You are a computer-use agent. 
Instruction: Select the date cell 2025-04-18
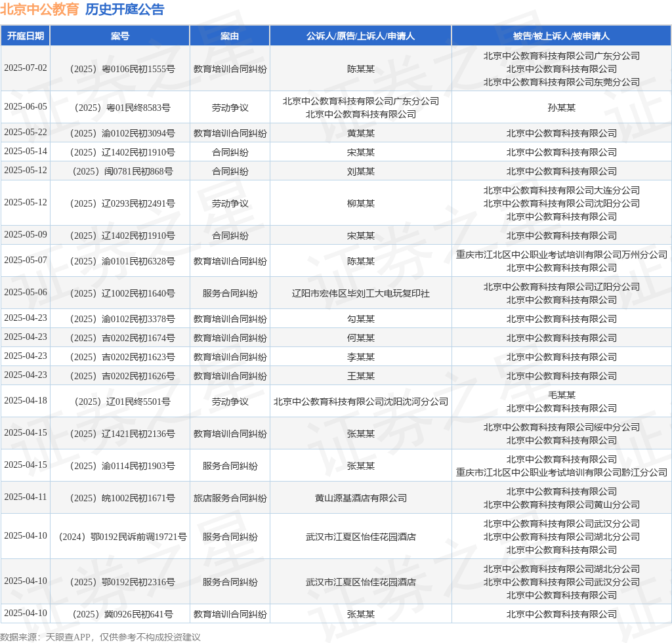pyautogui.click(x=26, y=401)
